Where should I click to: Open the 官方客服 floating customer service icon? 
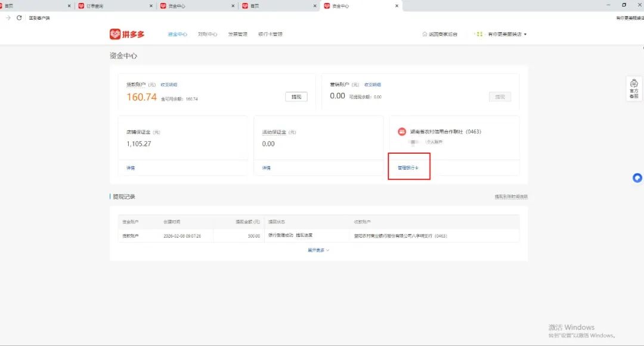[634, 88]
